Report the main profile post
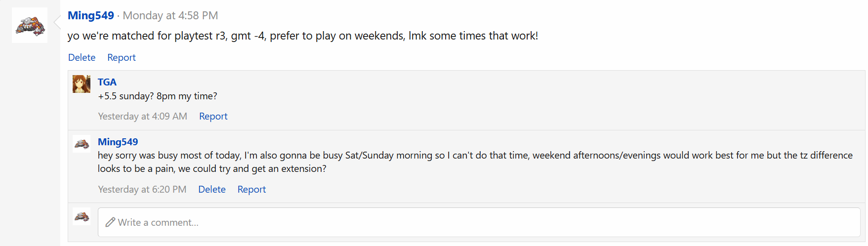 121,57
